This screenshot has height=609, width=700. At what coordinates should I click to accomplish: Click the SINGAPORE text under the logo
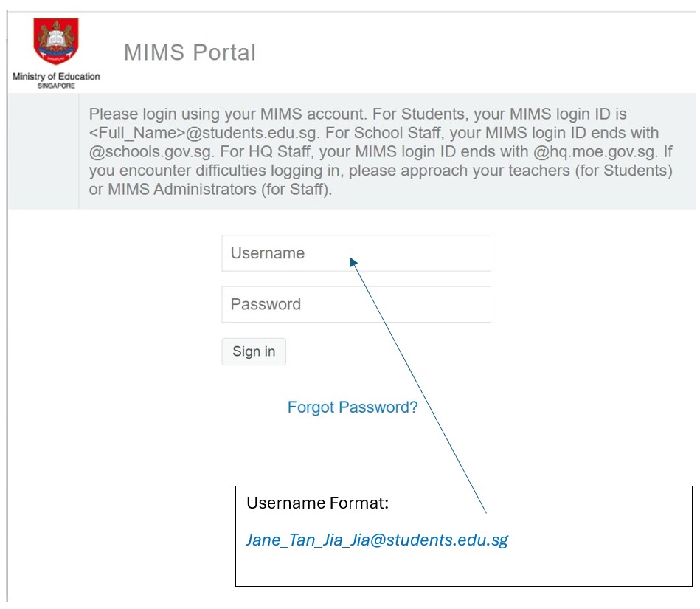56,86
